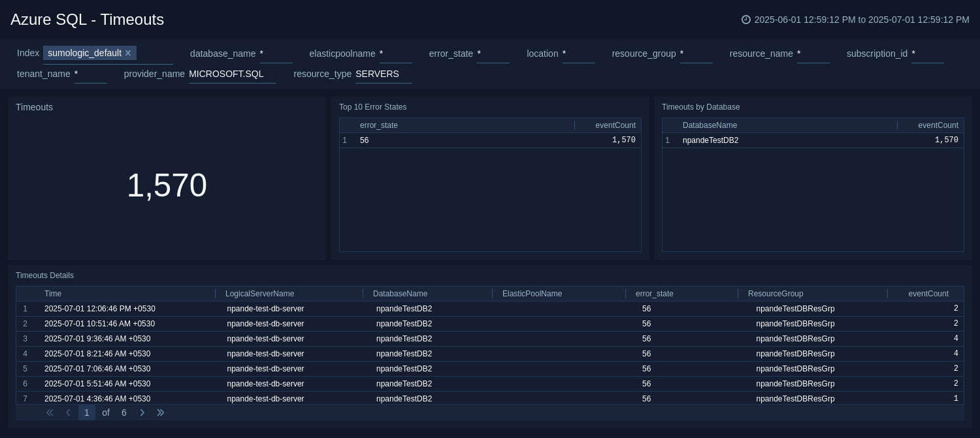Image resolution: width=980 pixels, height=438 pixels.
Task: Select the 7:06:46 AM timeout row timestamp
Action: tap(97, 369)
